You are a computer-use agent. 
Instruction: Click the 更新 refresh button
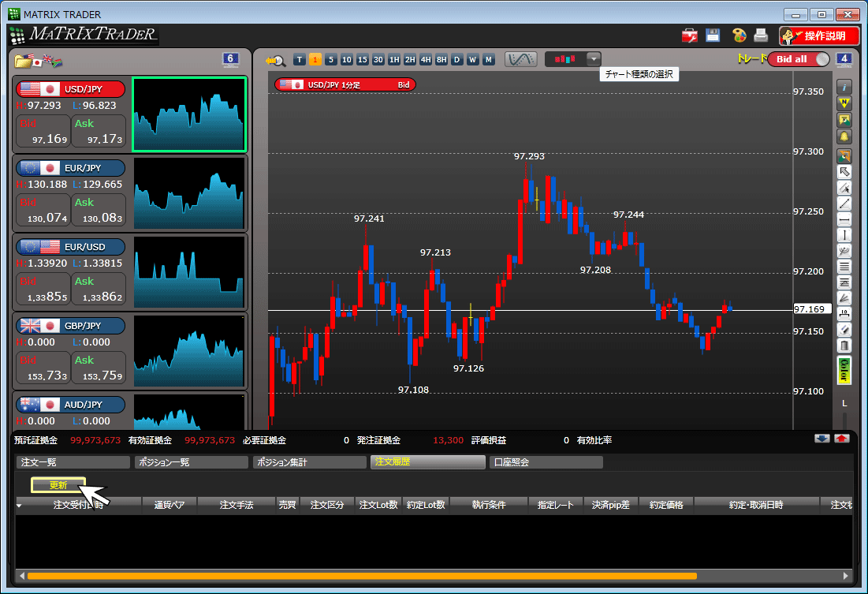click(58, 485)
